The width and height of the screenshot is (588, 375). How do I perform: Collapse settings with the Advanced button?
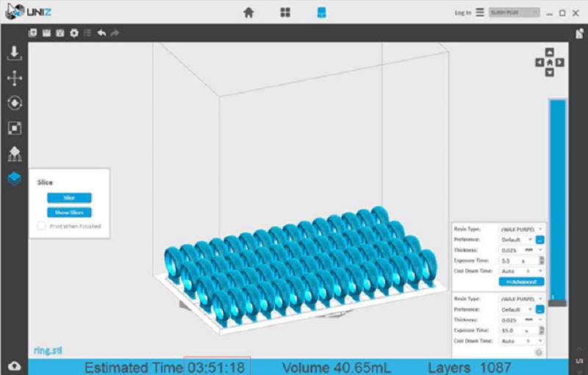point(521,282)
